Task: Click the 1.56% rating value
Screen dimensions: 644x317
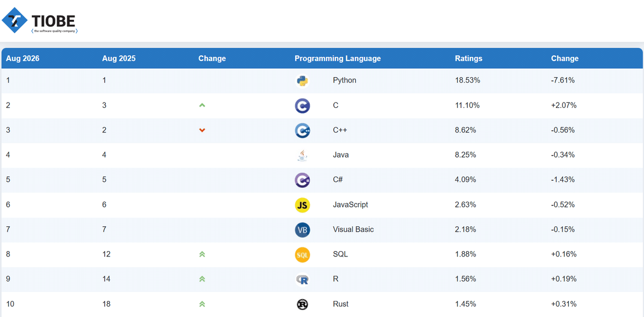Action: click(x=465, y=279)
